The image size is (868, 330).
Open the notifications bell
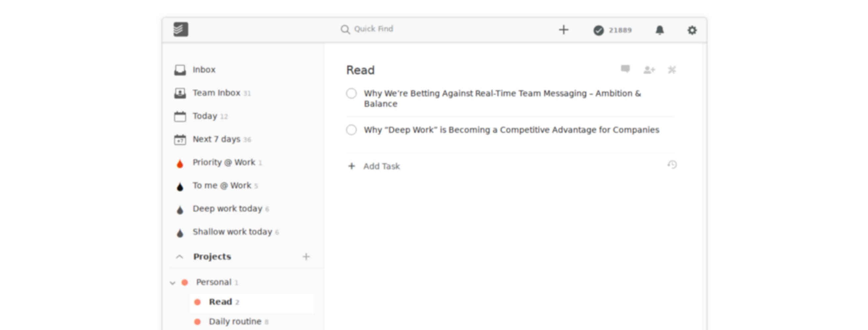click(659, 30)
